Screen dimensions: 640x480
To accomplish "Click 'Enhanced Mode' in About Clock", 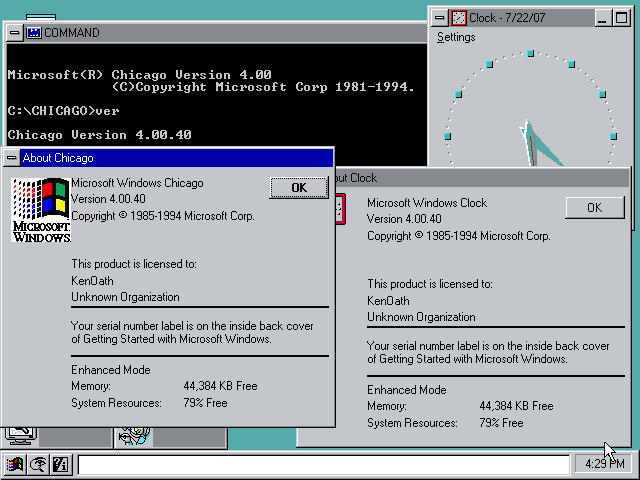I will 407,390.
